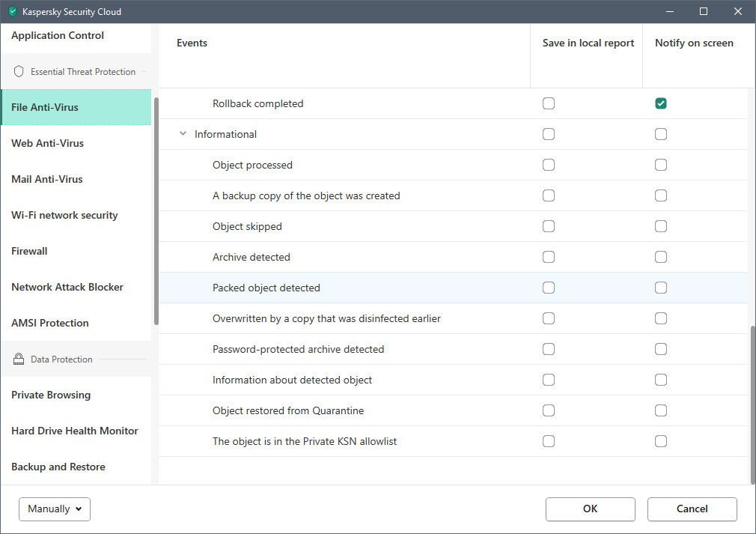The image size is (756, 534).
Task: Select the Rollback completed event row
Action: (x=453, y=103)
